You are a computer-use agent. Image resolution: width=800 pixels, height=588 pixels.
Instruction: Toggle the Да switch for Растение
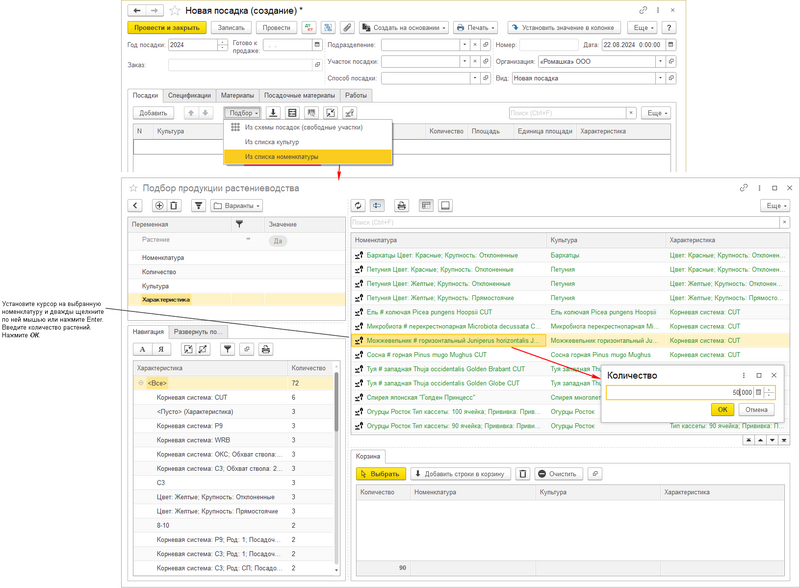point(276,241)
